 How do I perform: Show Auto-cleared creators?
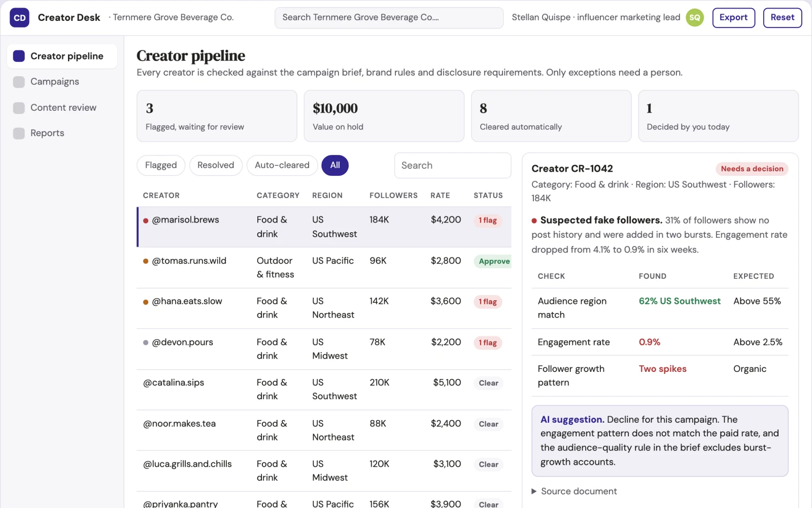click(282, 166)
